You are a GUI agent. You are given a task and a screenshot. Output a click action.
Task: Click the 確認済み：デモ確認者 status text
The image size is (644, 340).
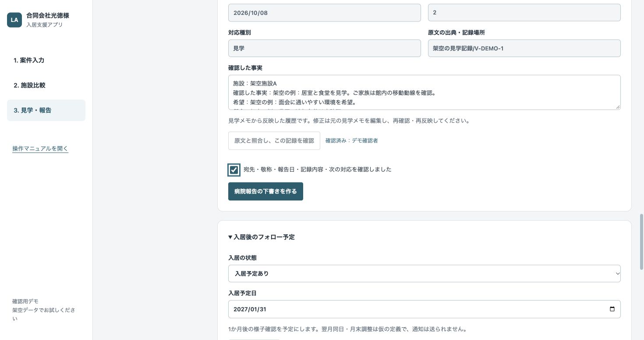(352, 140)
